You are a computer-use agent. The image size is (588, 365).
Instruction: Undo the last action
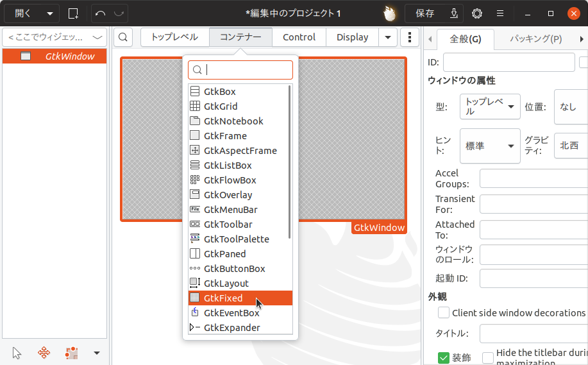coord(101,13)
